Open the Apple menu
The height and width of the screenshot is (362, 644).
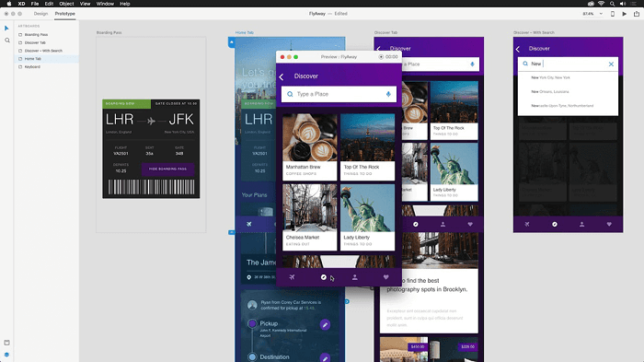pos(8,4)
